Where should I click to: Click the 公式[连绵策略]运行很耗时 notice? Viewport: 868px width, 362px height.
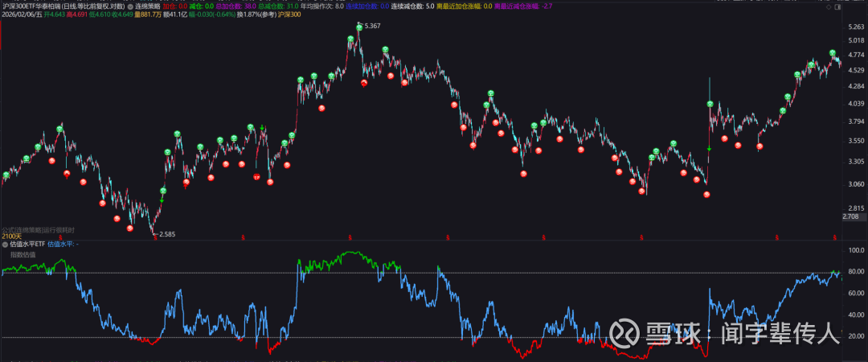click(x=37, y=228)
